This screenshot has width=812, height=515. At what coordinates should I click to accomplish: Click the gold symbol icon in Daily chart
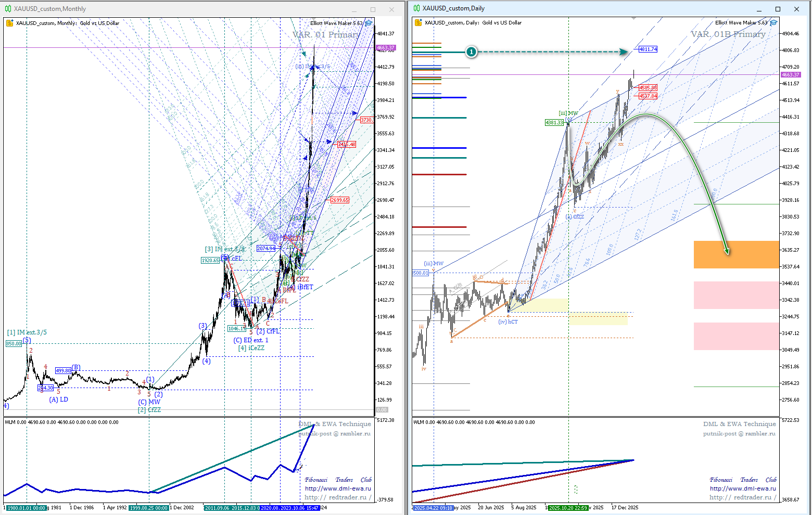click(x=418, y=23)
